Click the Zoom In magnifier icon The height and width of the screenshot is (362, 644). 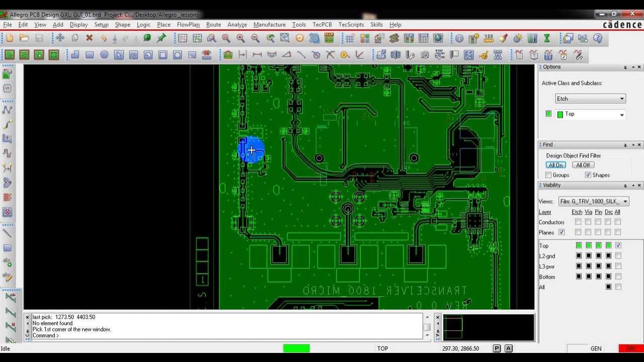(x=240, y=38)
